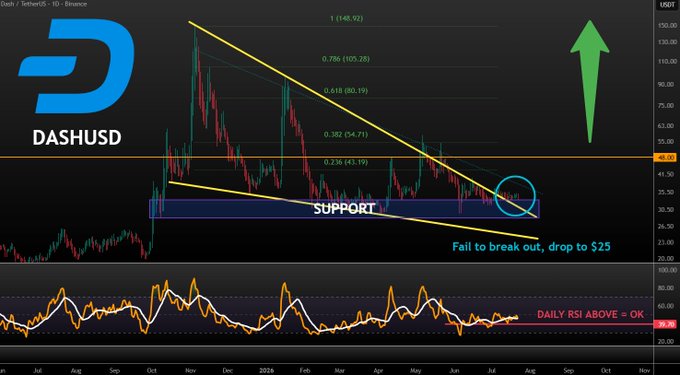Image resolution: width=680 pixels, height=375 pixels.
Task: Select the 'DAILY RSI ABOVE = OK' label
Action: (x=591, y=315)
